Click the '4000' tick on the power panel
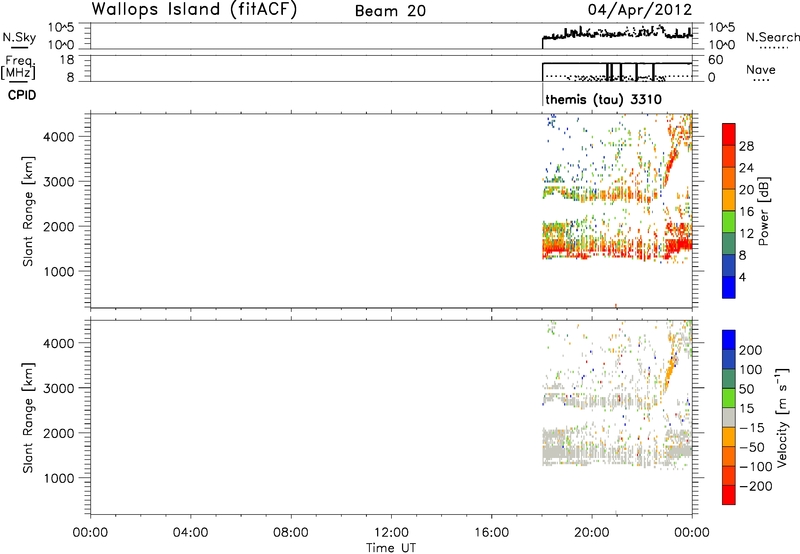Image resolution: width=800 pixels, height=554 pixels. [59, 137]
